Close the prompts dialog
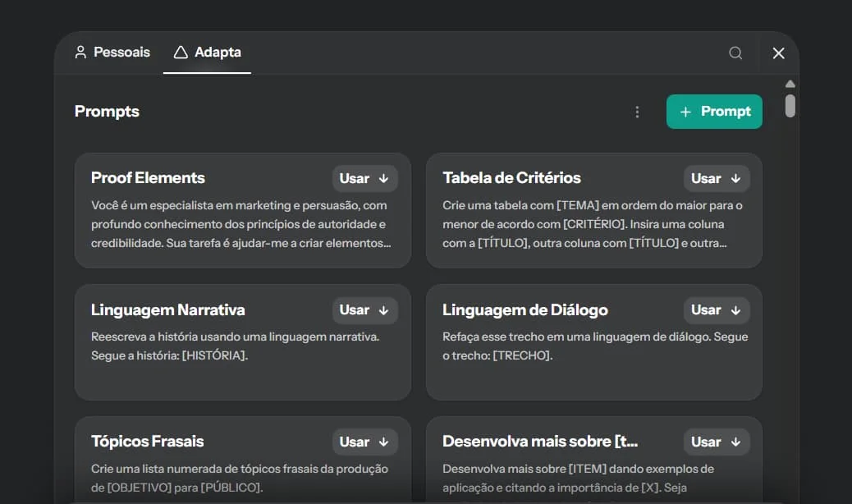Image resolution: width=852 pixels, height=504 pixels. click(x=778, y=53)
